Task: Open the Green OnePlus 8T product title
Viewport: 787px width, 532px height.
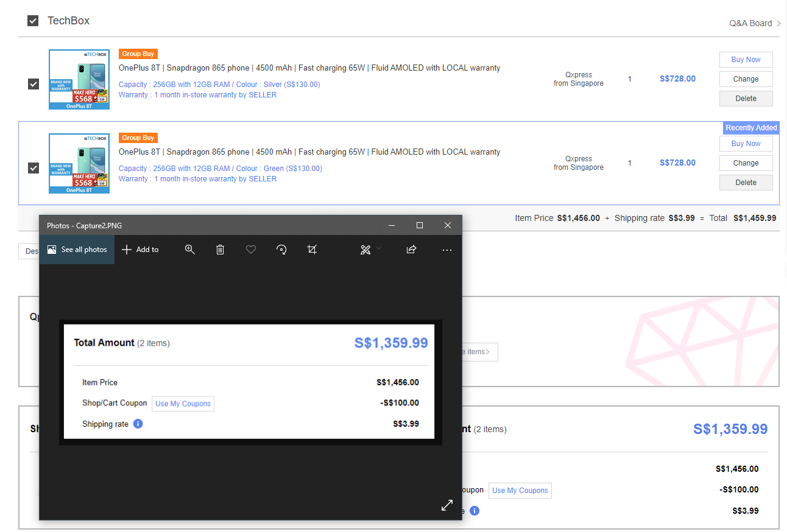Action: (309, 152)
